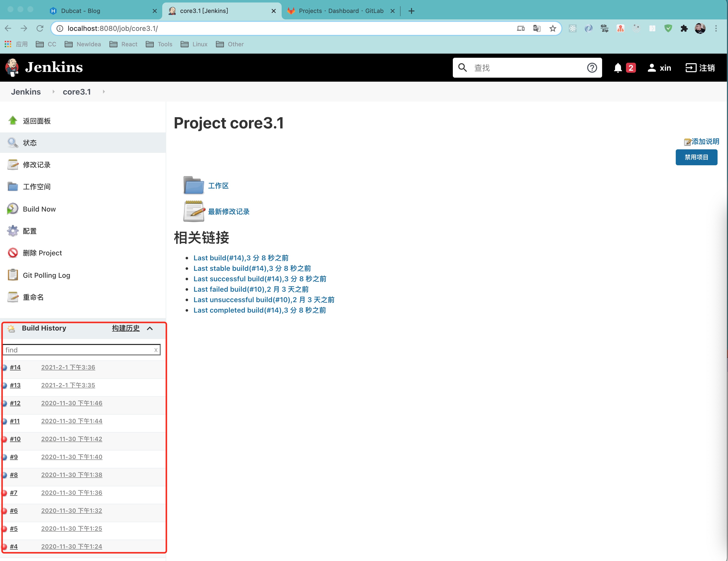Switch to the GitLab Projects Dashboard tab
The image size is (728, 561).
tap(341, 11)
